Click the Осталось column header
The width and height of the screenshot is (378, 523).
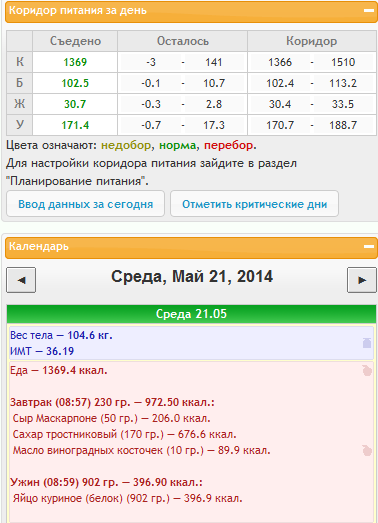[182, 41]
